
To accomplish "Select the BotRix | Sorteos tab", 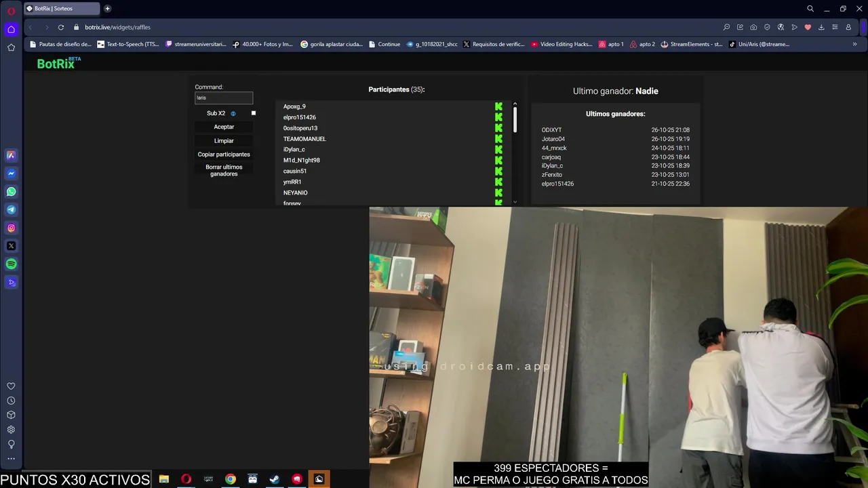I will point(62,9).
